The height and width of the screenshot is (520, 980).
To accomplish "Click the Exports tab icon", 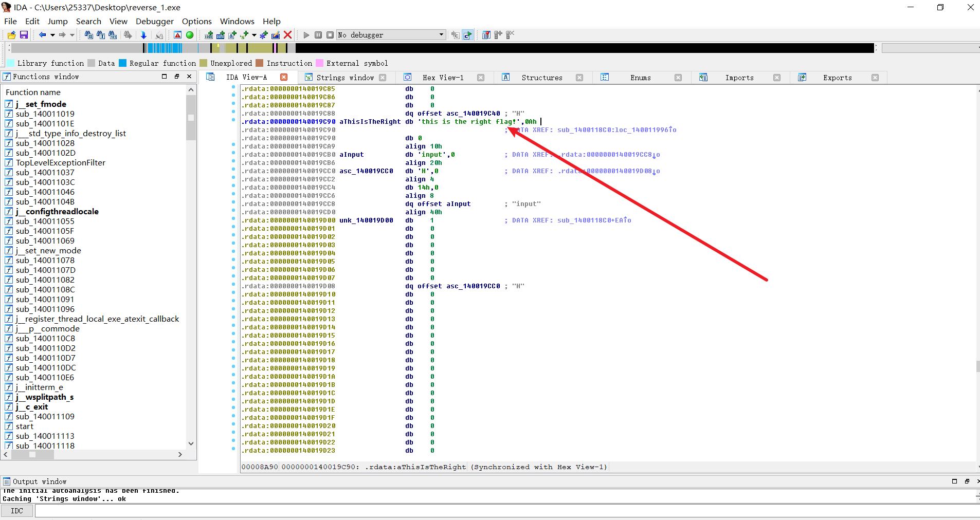I will pos(802,77).
